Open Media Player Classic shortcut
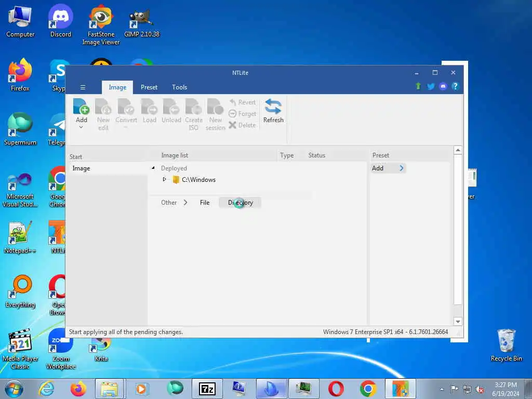This screenshot has width=532, height=399. tap(20, 350)
